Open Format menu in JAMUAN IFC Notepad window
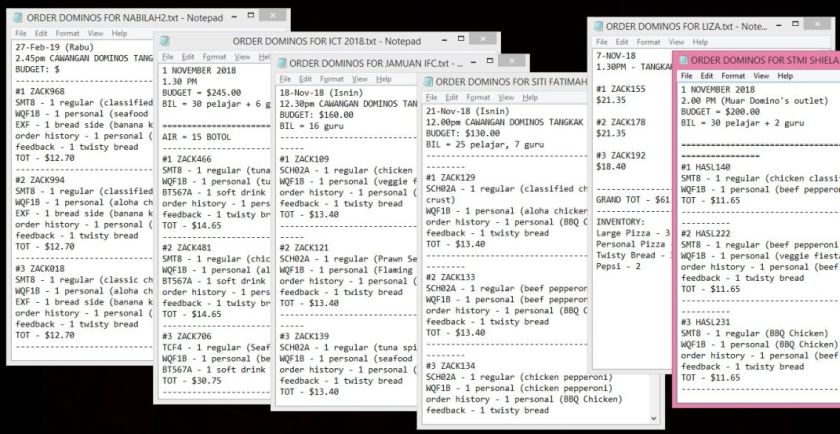 [332, 79]
